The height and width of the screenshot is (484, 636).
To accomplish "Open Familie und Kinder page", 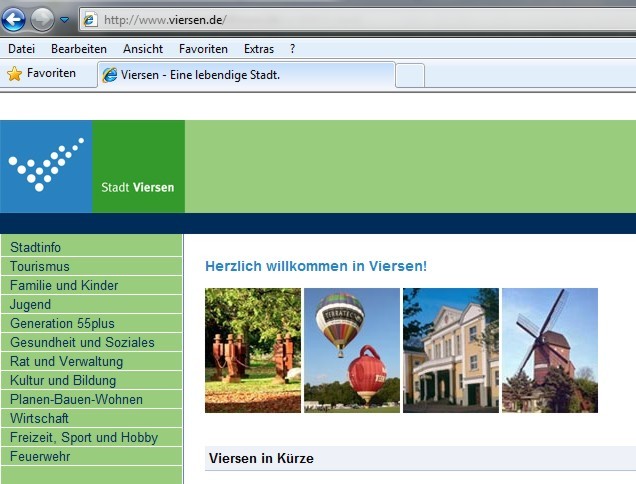I will coord(64,285).
